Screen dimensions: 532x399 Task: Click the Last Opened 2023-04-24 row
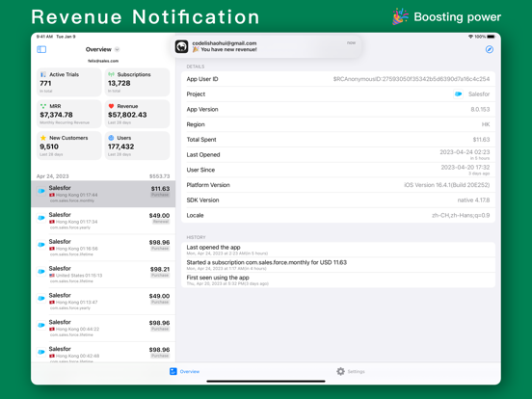(x=338, y=155)
